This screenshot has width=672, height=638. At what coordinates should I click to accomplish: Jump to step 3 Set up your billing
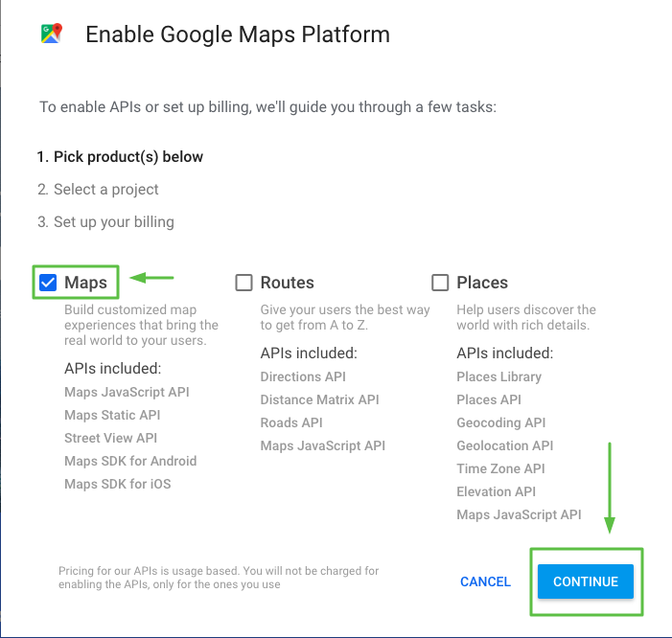pyautogui.click(x=105, y=221)
